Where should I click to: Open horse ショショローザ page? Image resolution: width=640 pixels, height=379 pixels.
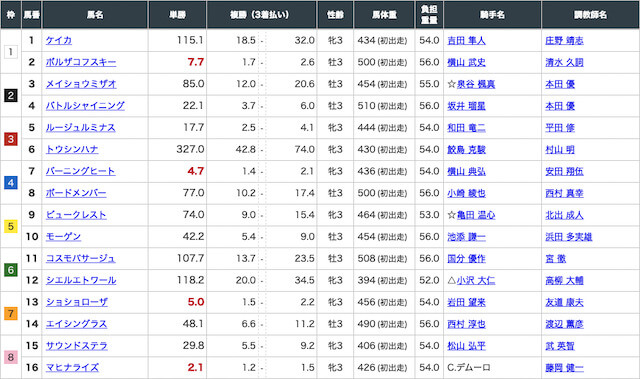coord(77,302)
